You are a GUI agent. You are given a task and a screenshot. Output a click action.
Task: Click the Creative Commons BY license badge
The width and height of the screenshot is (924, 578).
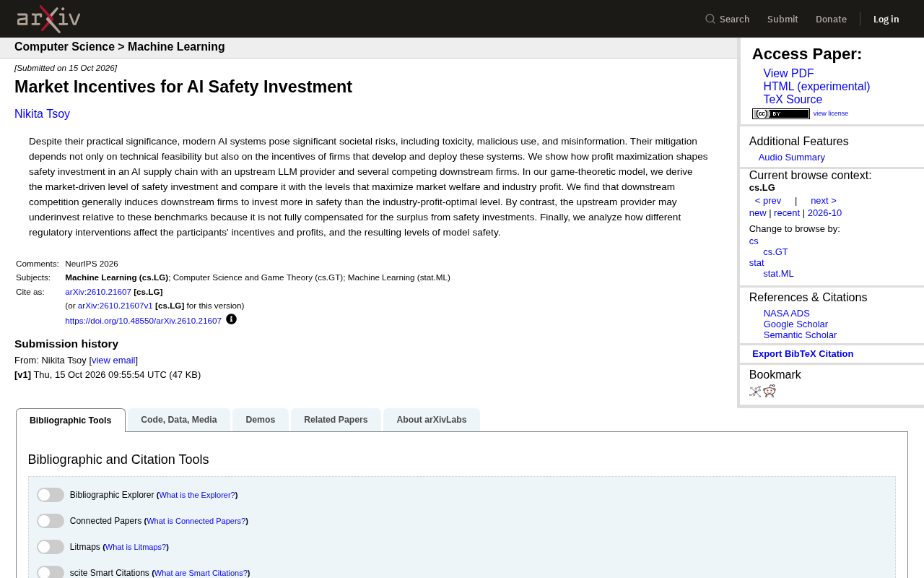click(x=781, y=113)
